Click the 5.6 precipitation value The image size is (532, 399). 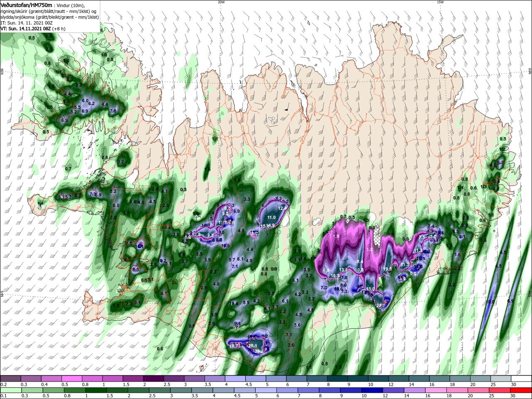tap(297, 325)
